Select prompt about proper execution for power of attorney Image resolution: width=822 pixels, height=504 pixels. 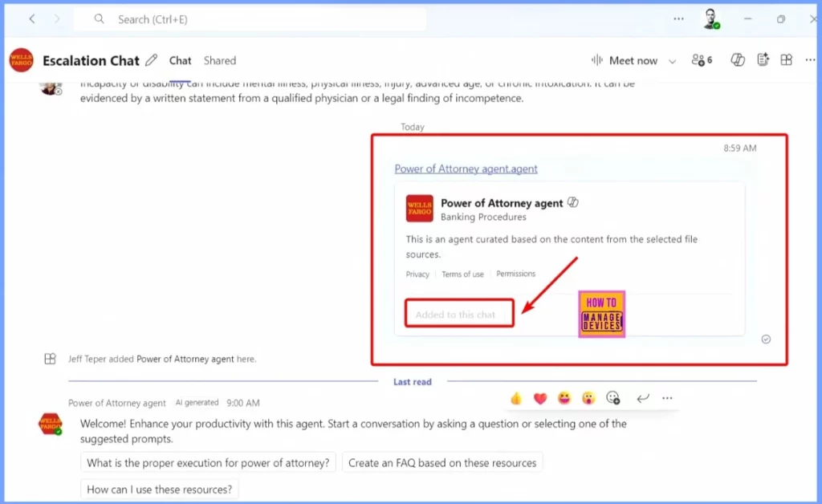pyautogui.click(x=208, y=463)
